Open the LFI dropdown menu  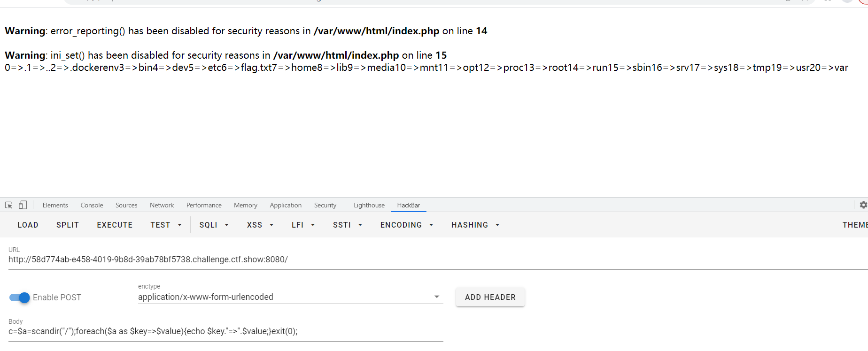coord(303,225)
